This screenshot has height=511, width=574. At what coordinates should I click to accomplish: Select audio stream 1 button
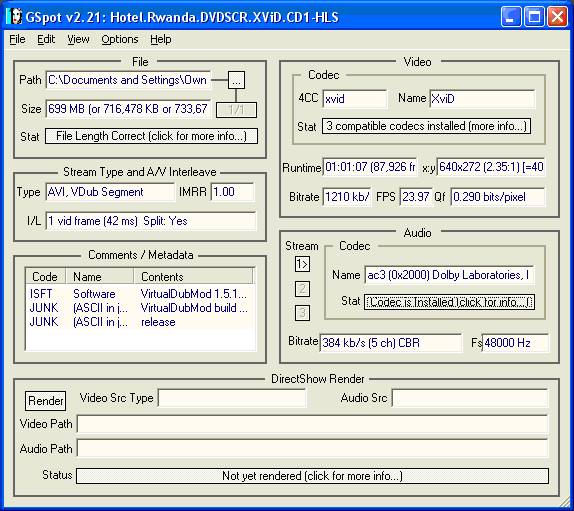point(302,264)
